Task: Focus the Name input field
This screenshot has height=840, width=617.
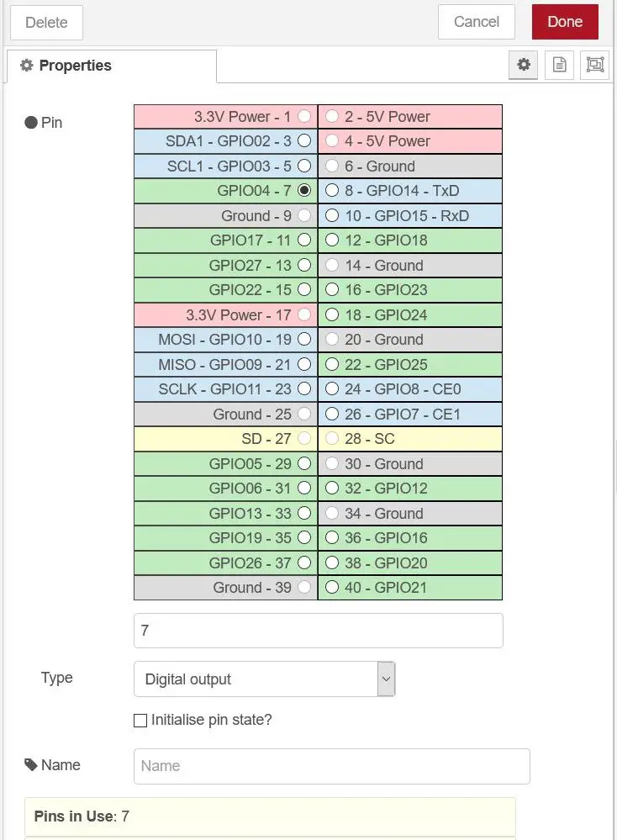Action: pyautogui.click(x=332, y=766)
